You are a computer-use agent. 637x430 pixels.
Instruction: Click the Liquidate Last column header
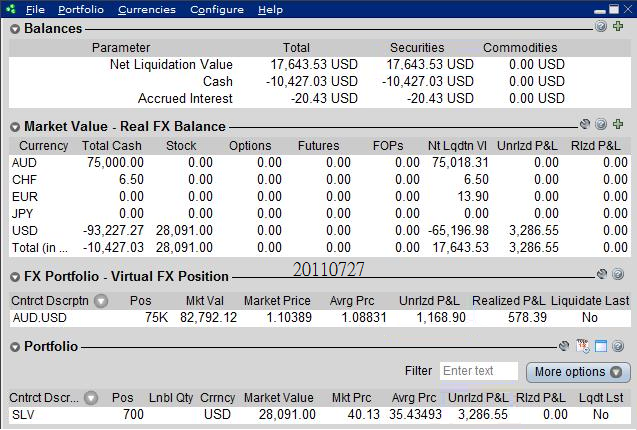(590, 301)
